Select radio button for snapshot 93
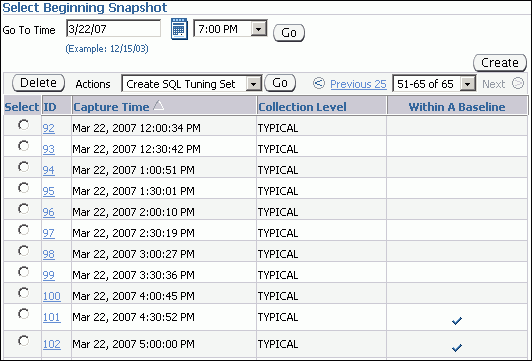 click(x=23, y=146)
